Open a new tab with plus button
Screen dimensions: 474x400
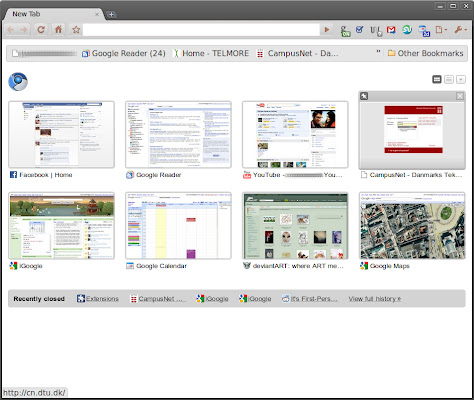(x=111, y=14)
